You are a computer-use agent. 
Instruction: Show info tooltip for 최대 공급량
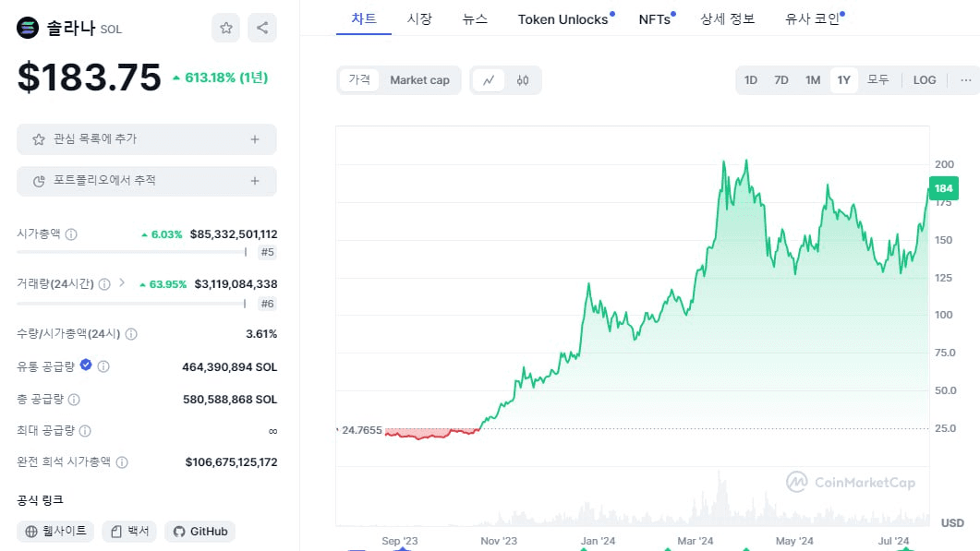(x=85, y=430)
